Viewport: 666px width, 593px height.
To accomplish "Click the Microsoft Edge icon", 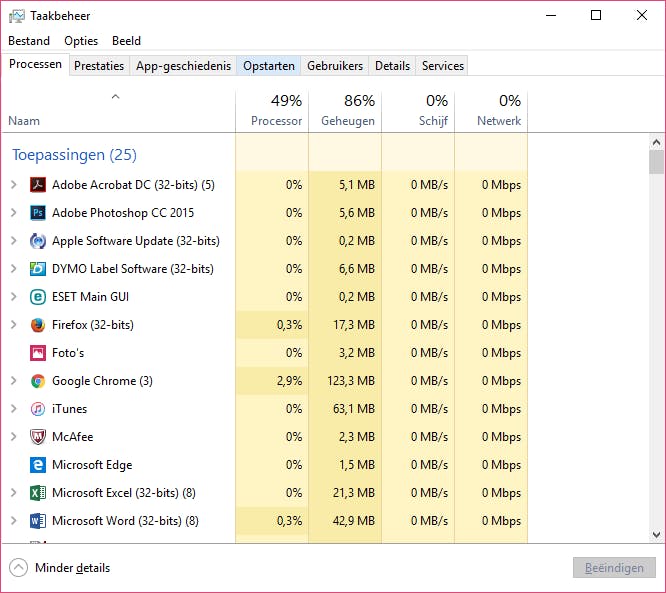I will point(38,465).
